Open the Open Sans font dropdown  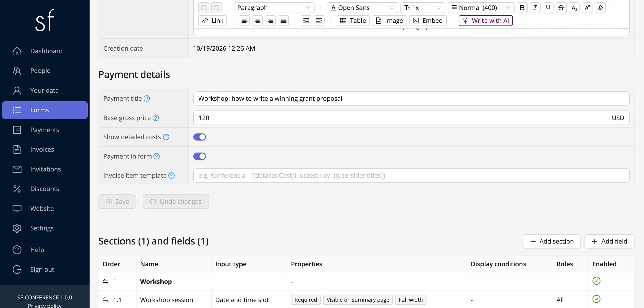pyautogui.click(x=362, y=8)
